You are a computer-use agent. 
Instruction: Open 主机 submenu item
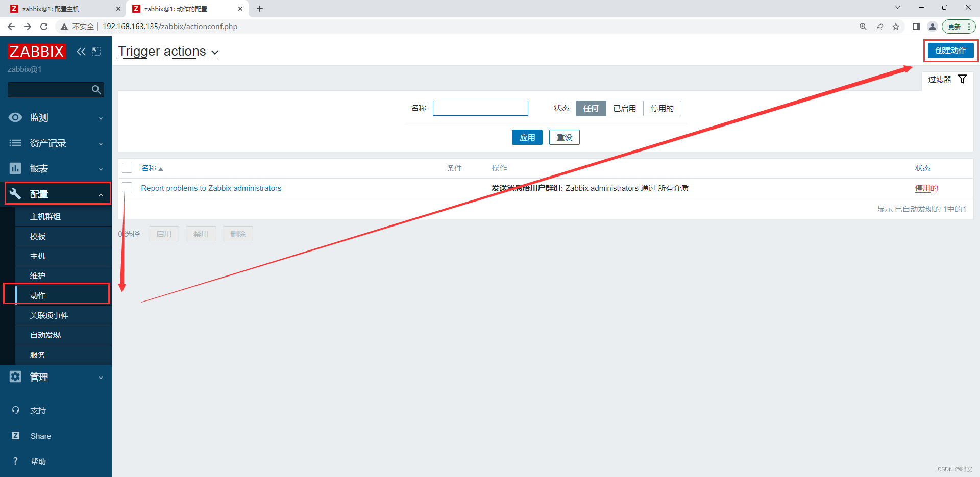(x=63, y=256)
